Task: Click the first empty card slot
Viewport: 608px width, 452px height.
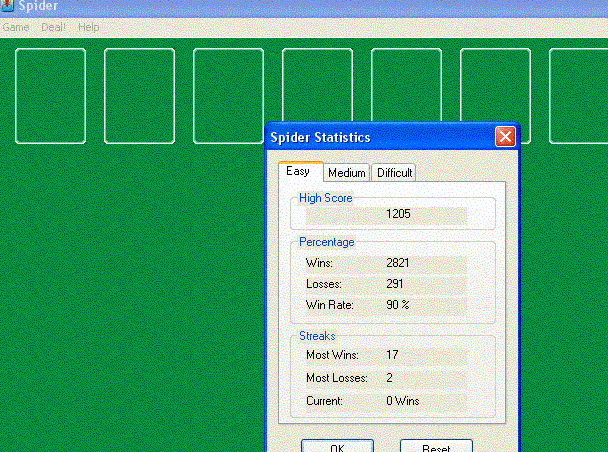Action: [50, 95]
